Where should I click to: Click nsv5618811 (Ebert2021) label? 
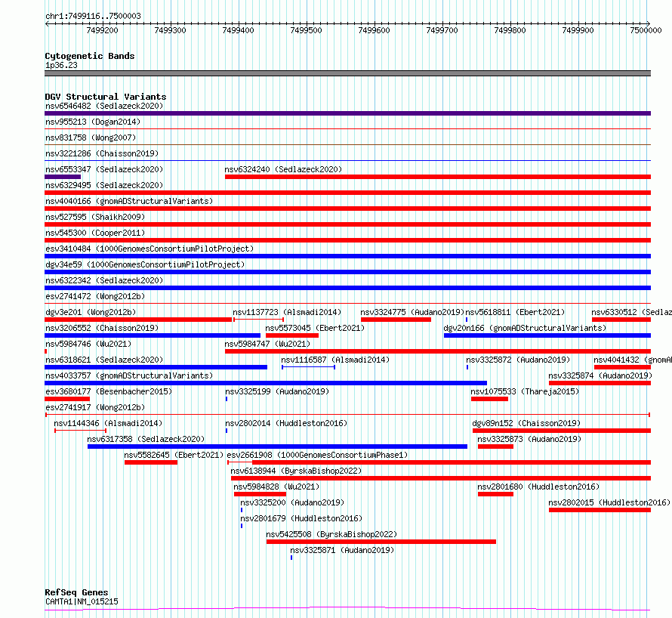[x=515, y=312]
